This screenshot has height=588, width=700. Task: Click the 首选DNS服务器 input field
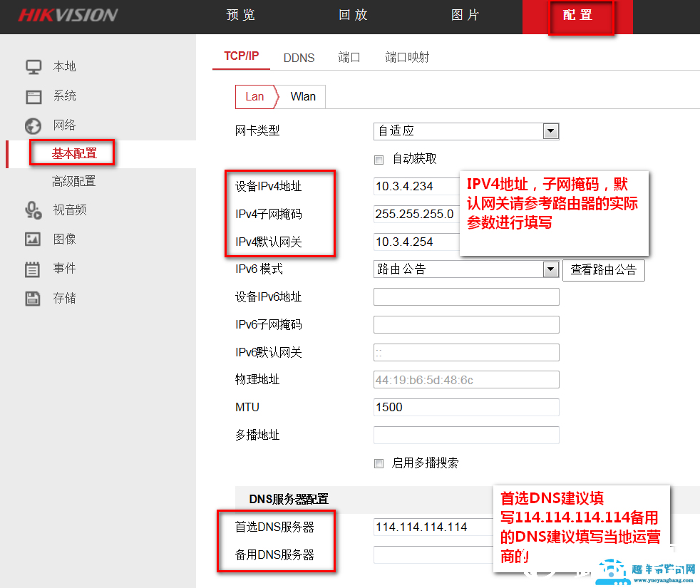coord(433,527)
